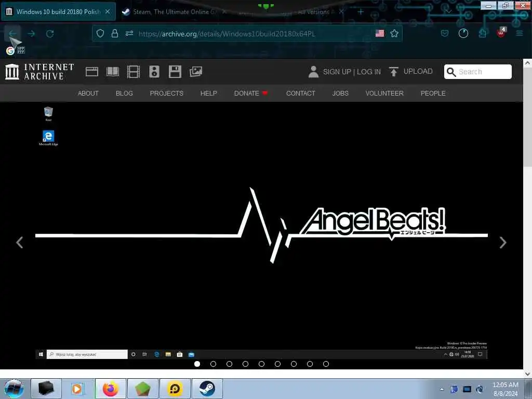The height and width of the screenshot is (399, 532).
Task: Select the second carousel dot
Action: pos(213,364)
